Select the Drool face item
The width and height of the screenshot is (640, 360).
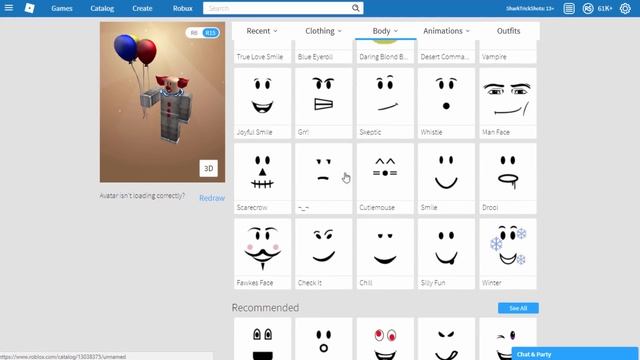[508, 178]
